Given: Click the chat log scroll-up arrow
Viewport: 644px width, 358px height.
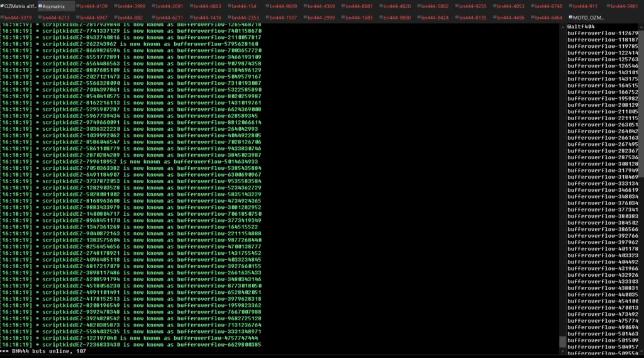Looking at the screenshot, I should (563, 26).
